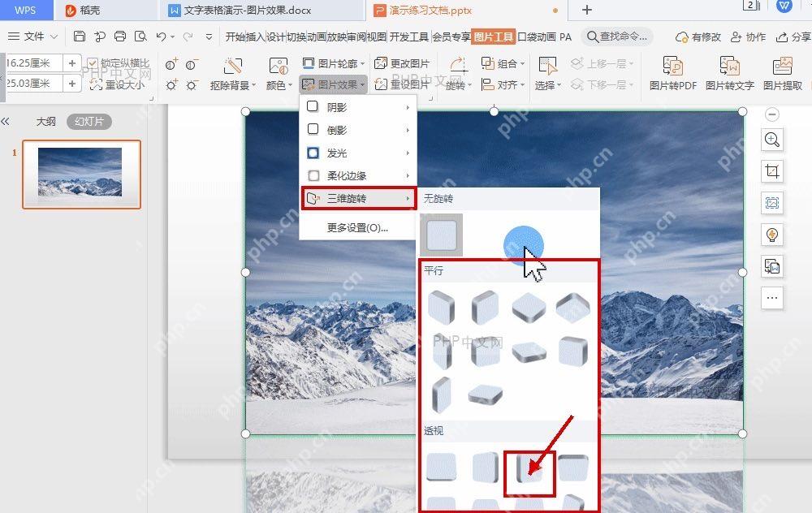The image size is (812, 513).
Task: Click the 有修改 status button
Action: tap(698, 37)
